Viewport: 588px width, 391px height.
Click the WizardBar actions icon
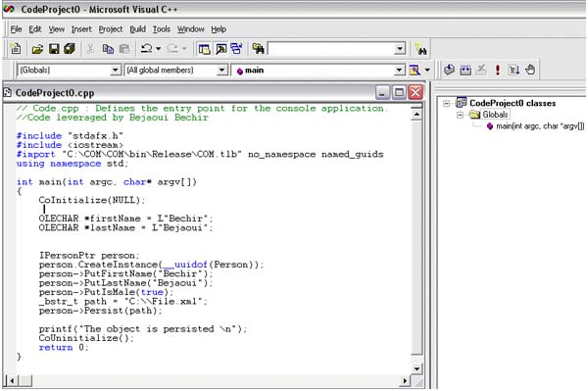pos(415,71)
